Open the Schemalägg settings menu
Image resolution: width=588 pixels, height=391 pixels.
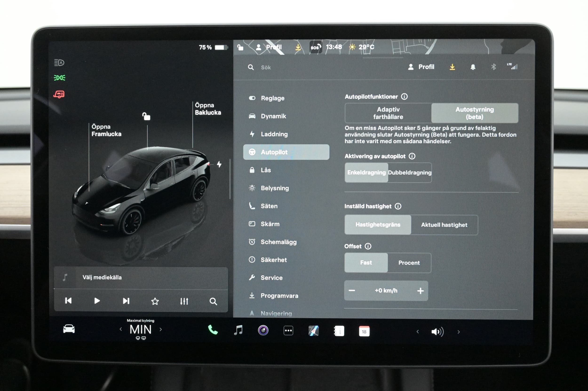(x=286, y=242)
